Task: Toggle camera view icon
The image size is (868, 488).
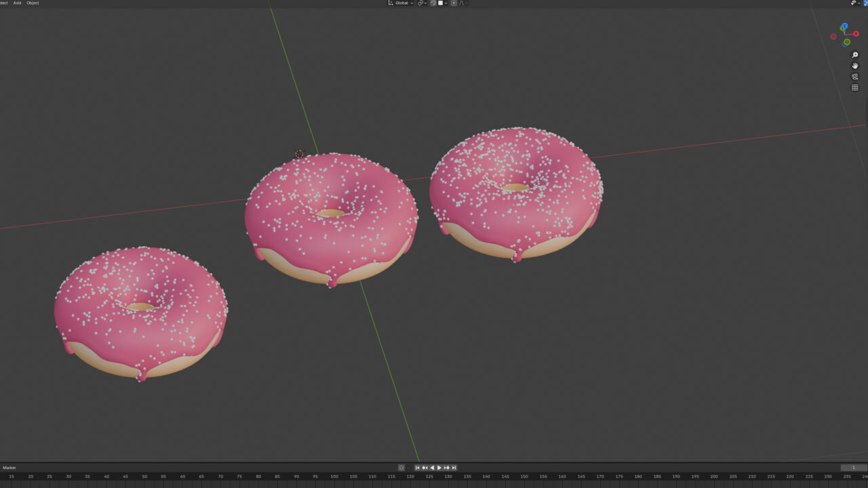Action: (854, 77)
